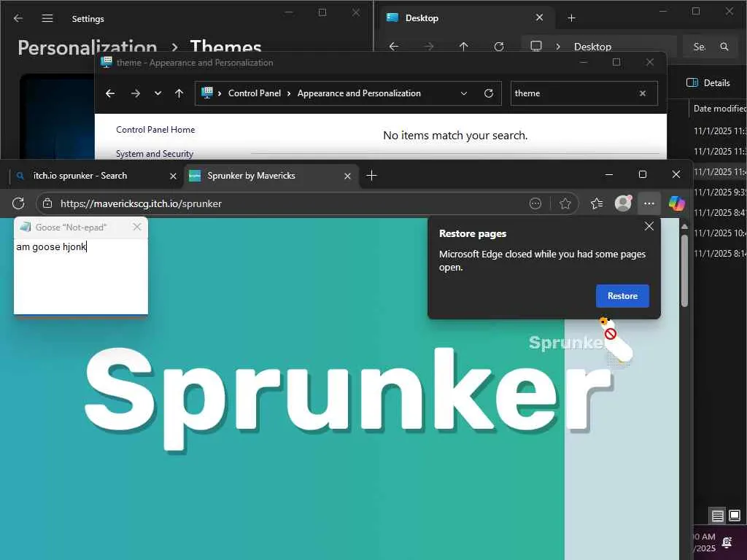
Task: View site information lock icon
Action: pyautogui.click(x=47, y=203)
